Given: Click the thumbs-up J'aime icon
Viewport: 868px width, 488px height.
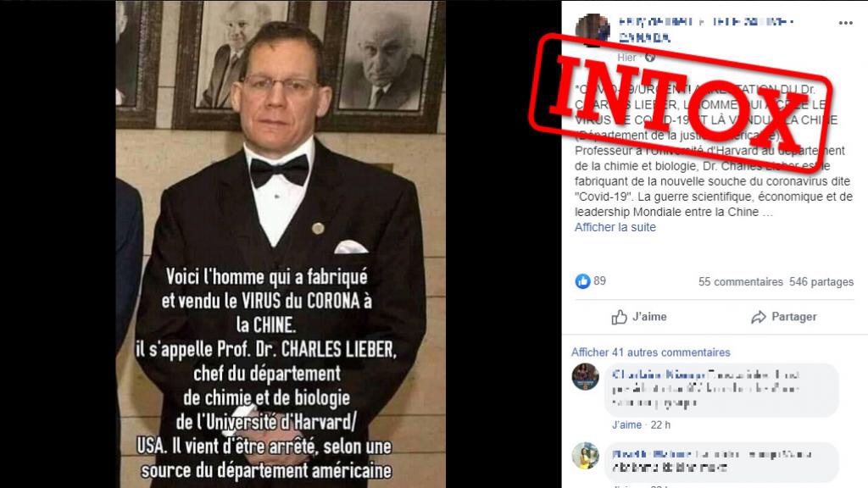Looking at the screenshot, I should click(619, 317).
